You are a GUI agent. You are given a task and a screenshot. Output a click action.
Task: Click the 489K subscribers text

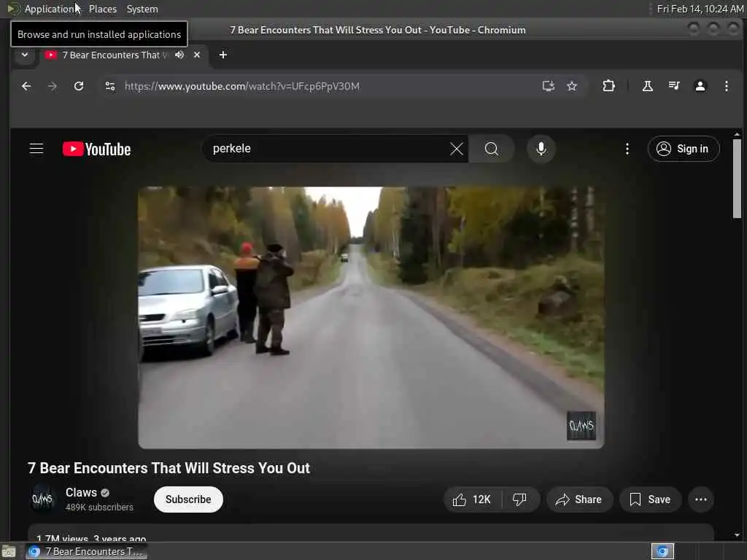click(x=99, y=507)
